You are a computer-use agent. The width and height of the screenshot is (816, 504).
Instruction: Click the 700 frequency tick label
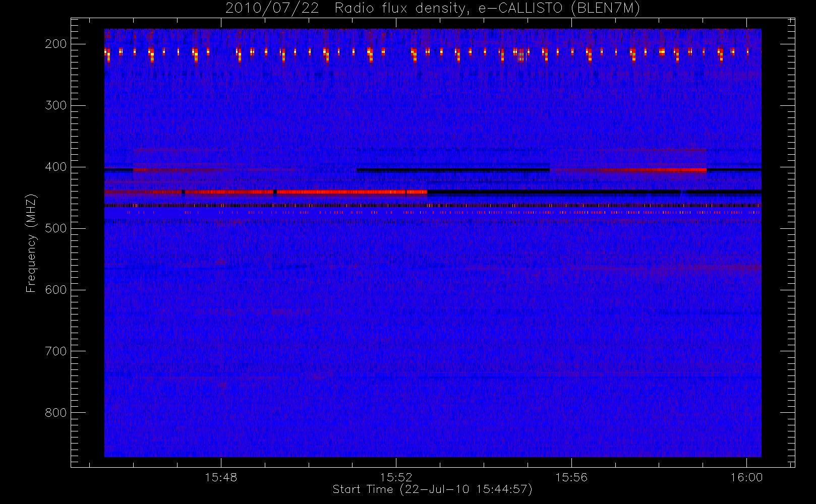click(x=56, y=351)
